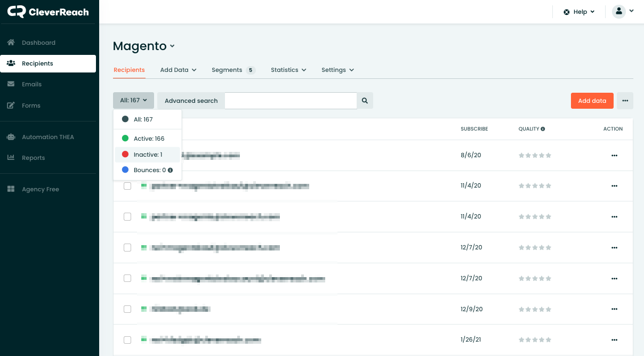This screenshot has width=644, height=356.
Task: Click the ACTION column header
Action: coord(613,129)
